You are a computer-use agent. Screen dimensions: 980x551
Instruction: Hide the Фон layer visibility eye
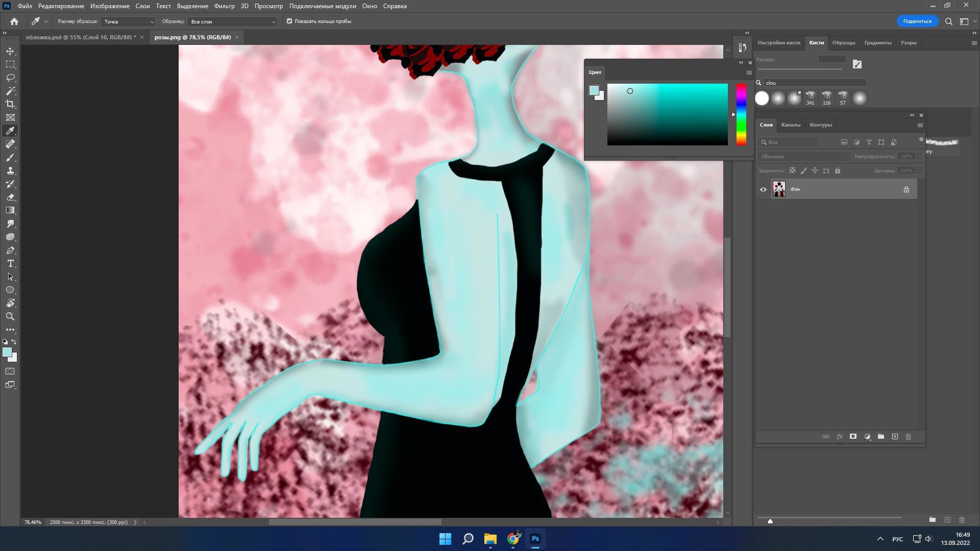click(763, 190)
